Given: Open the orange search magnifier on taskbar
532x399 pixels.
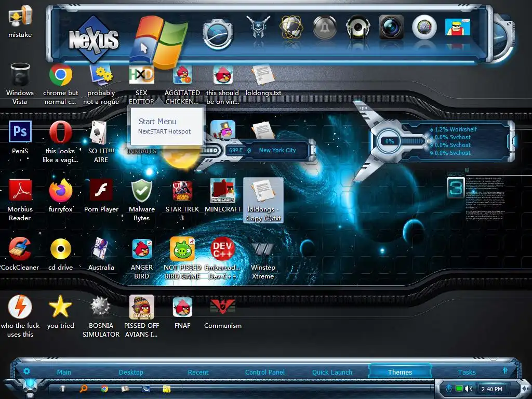Looking at the screenshot, I should tap(84, 389).
